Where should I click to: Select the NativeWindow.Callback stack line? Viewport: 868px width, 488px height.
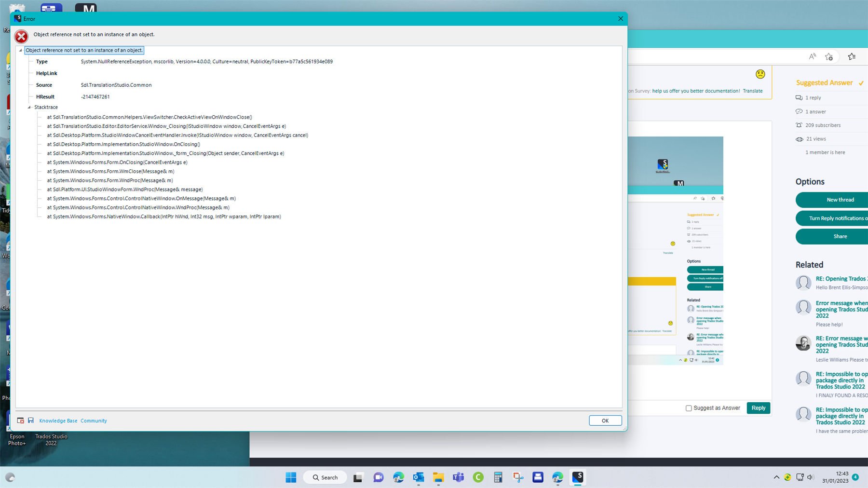(x=164, y=217)
